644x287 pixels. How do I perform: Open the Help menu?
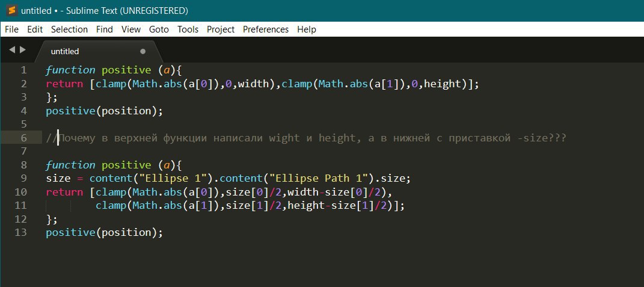(x=307, y=29)
